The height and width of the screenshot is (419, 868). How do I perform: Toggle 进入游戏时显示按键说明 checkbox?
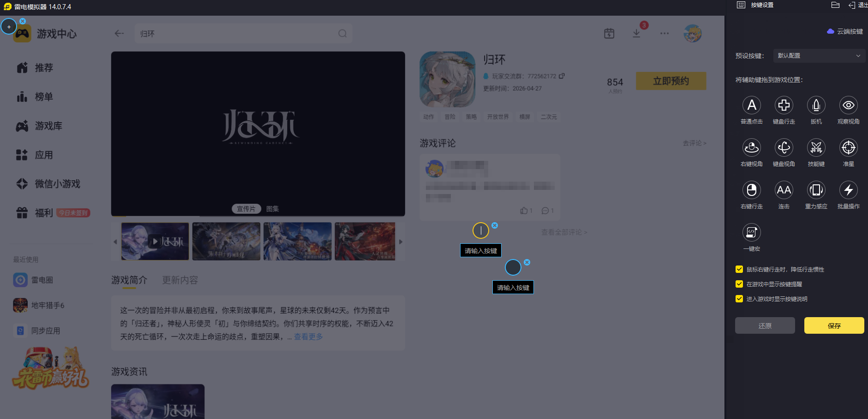pyautogui.click(x=739, y=299)
